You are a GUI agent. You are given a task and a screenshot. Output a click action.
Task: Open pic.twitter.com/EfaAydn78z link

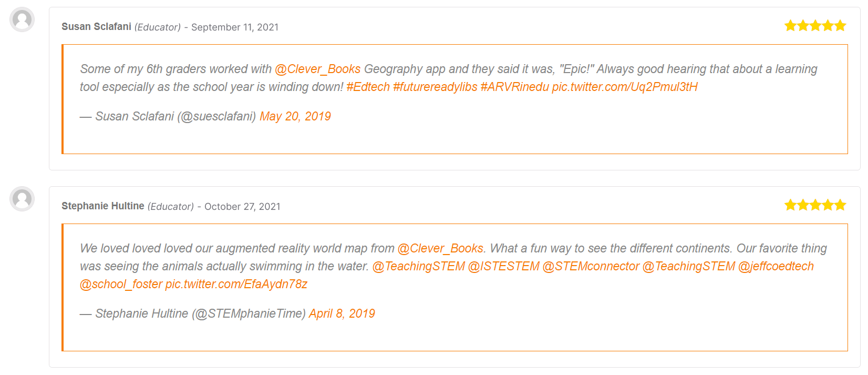tap(236, 284)
